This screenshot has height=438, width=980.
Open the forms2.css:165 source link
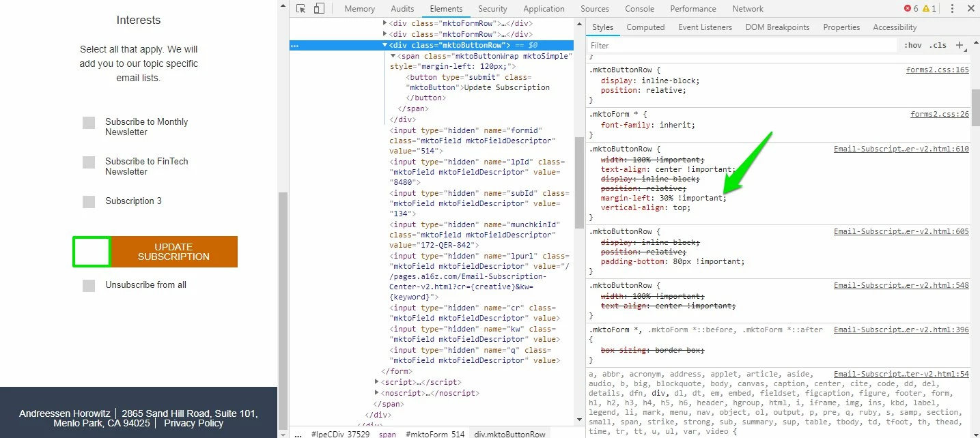coord(937,70)
